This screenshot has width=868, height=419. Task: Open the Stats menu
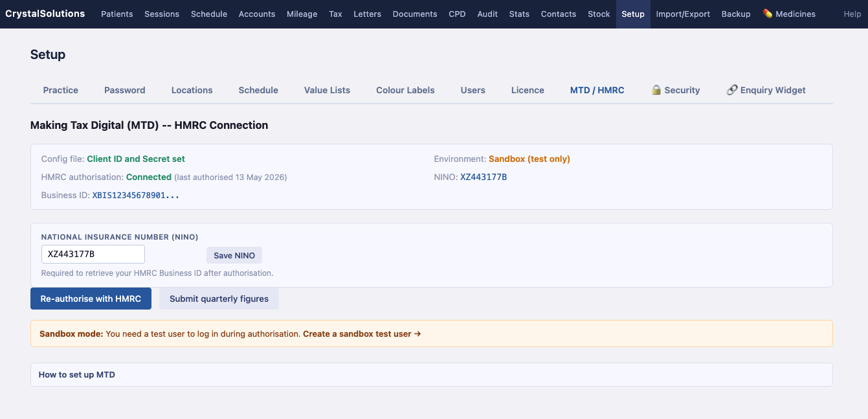[520, 14]
